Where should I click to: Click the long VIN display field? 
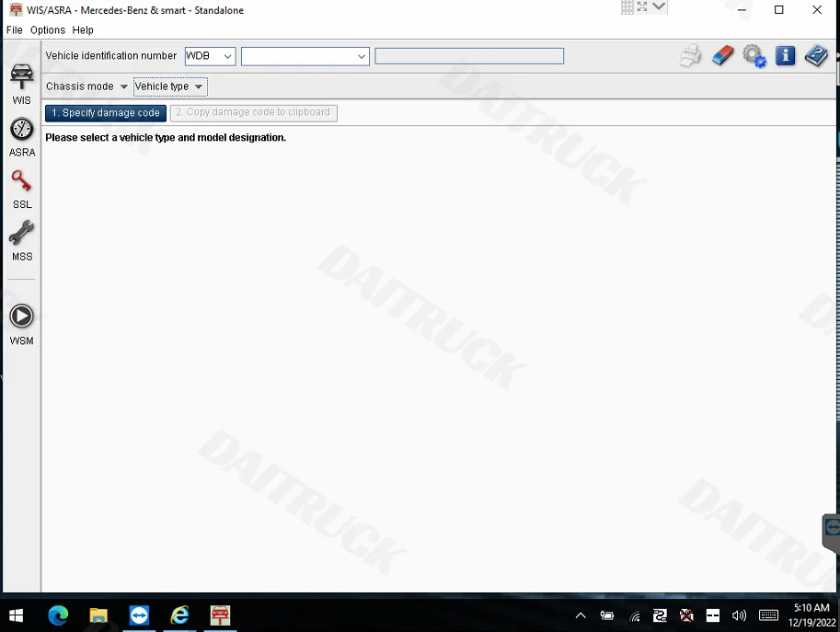pyautogui.click(x=468, y=56)
